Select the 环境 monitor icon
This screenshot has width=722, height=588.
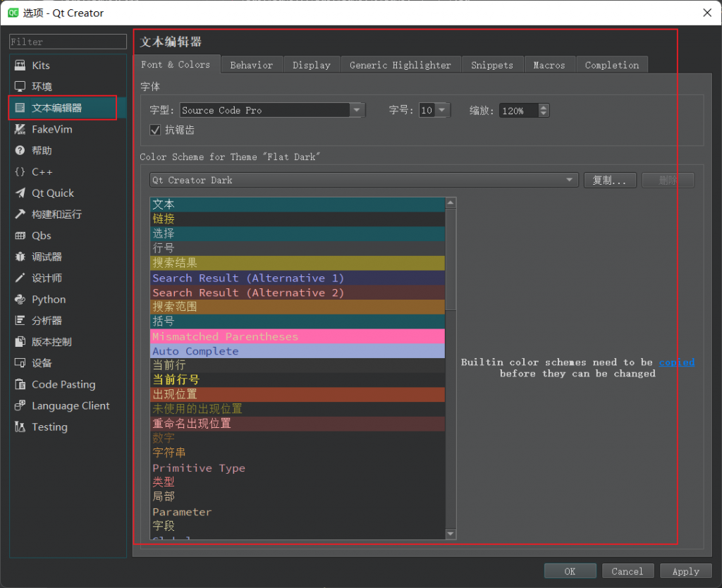pyautogui.click(x=20, y=87)
